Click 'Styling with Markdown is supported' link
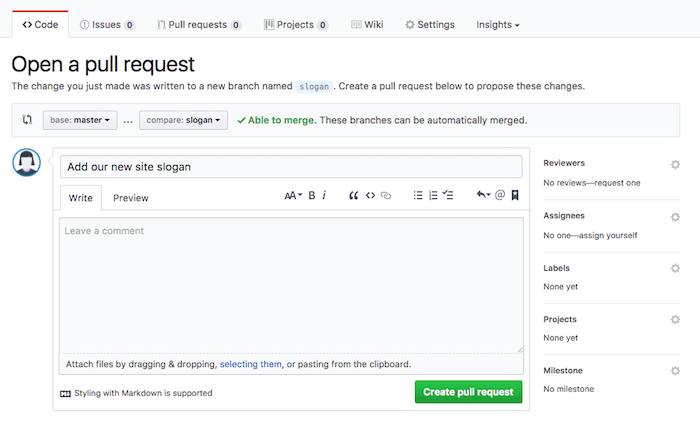Screen dimensions: 700x424 click(x=143, y=393)
